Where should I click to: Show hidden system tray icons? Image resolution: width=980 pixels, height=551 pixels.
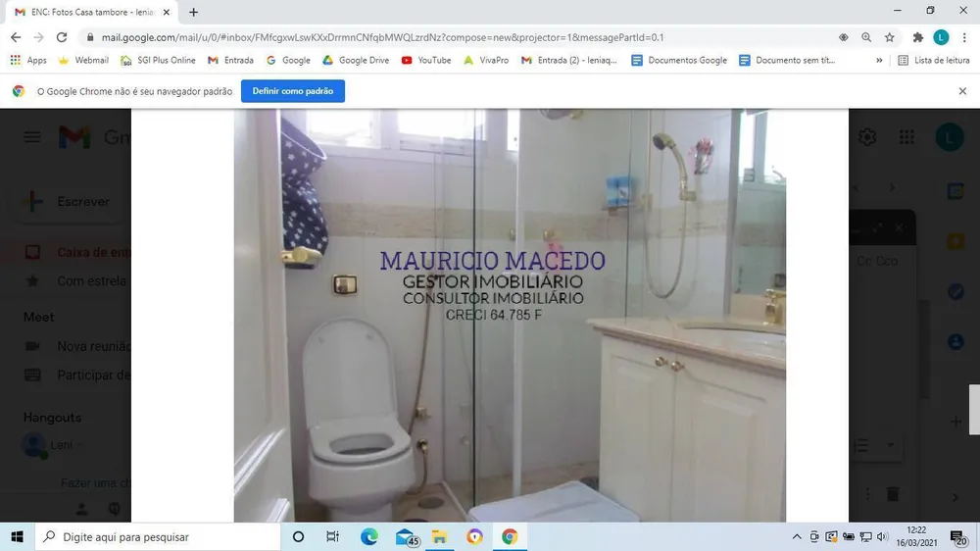coord(796,536)
